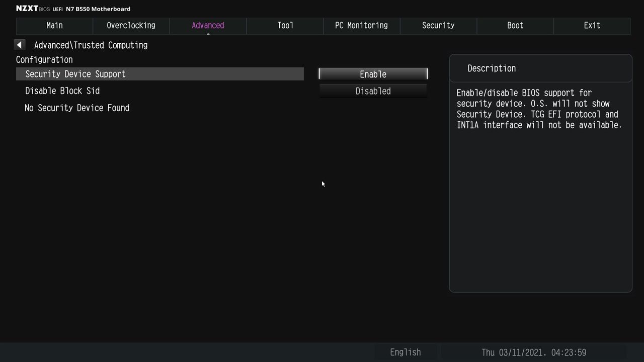This screenshot has width=644, height=362.
Task: Select the Security Device Support row
Action: (160, 74)
